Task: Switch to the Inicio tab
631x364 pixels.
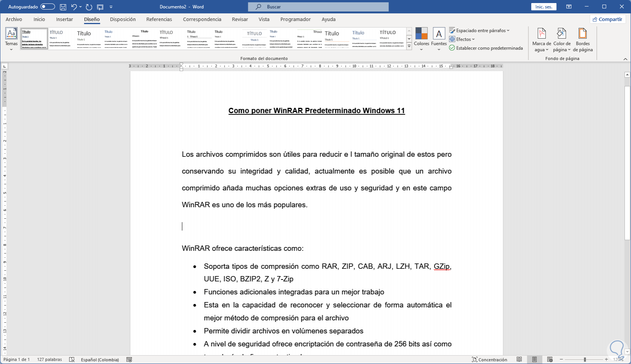Action: coord(39,19)
